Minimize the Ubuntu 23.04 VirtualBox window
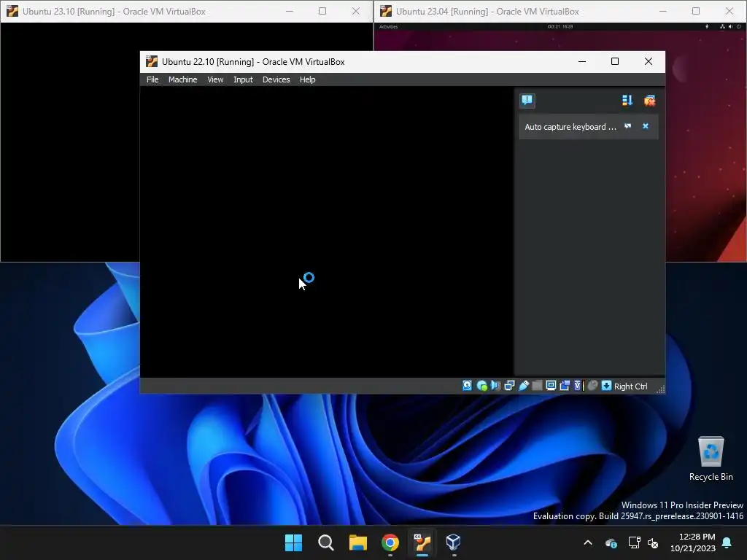747x560 pixels. coord(662,11)
